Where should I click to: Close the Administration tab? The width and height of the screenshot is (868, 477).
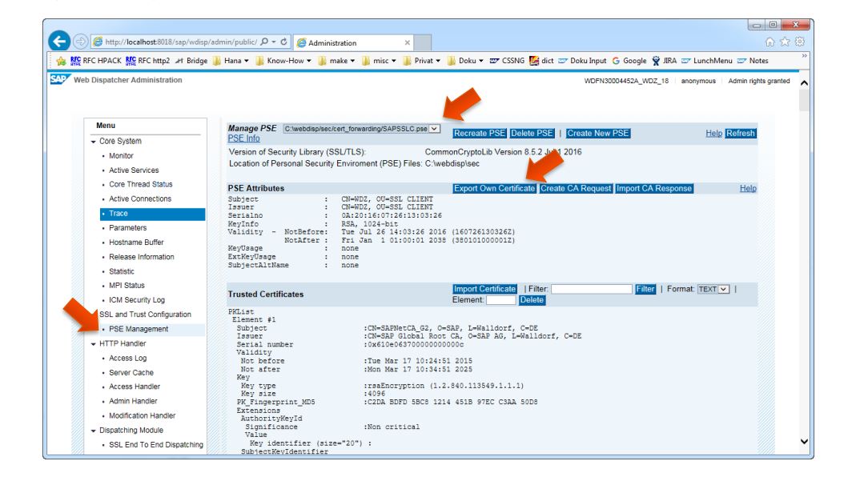408,42
